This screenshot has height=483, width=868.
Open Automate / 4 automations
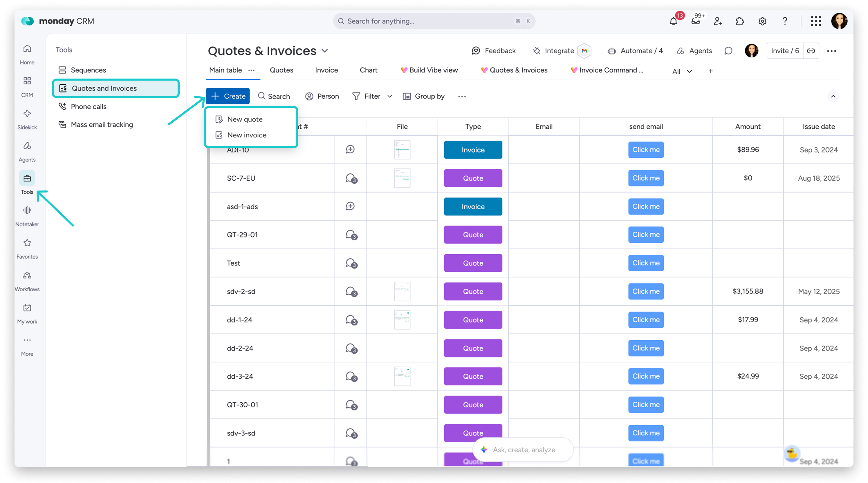coord(635,51)
